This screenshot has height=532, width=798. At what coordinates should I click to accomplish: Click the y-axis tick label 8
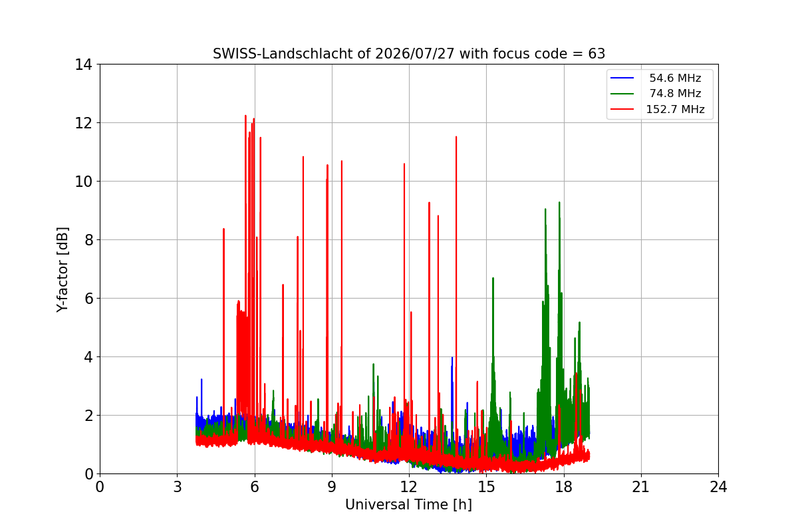(x=88, y=240)
